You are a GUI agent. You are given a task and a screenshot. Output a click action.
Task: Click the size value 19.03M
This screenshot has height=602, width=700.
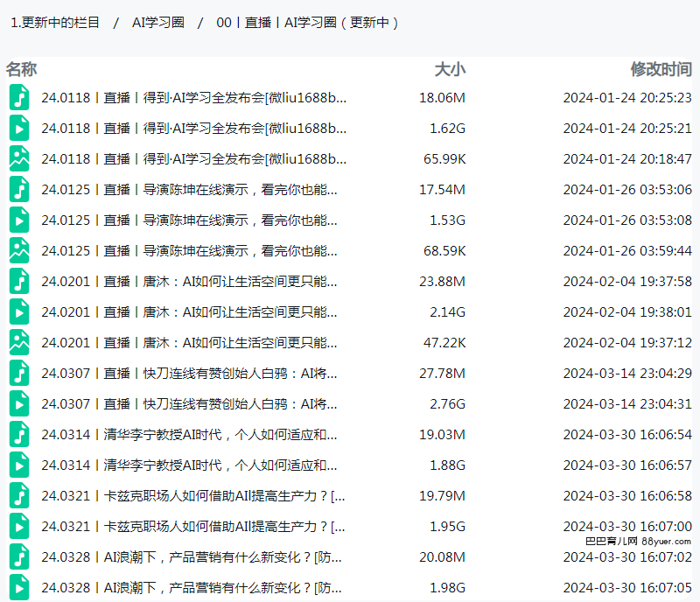(x=442, y=435)
